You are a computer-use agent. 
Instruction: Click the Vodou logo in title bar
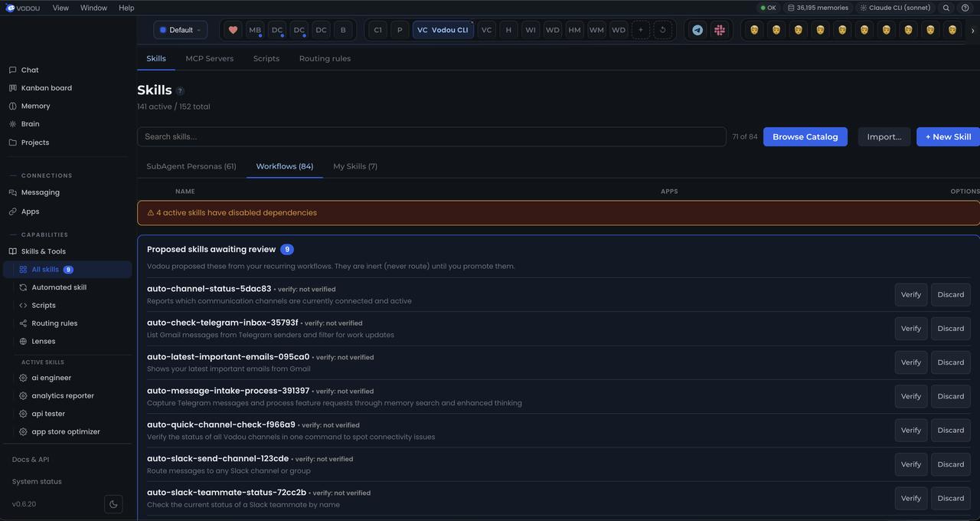[x=24, y=8]
